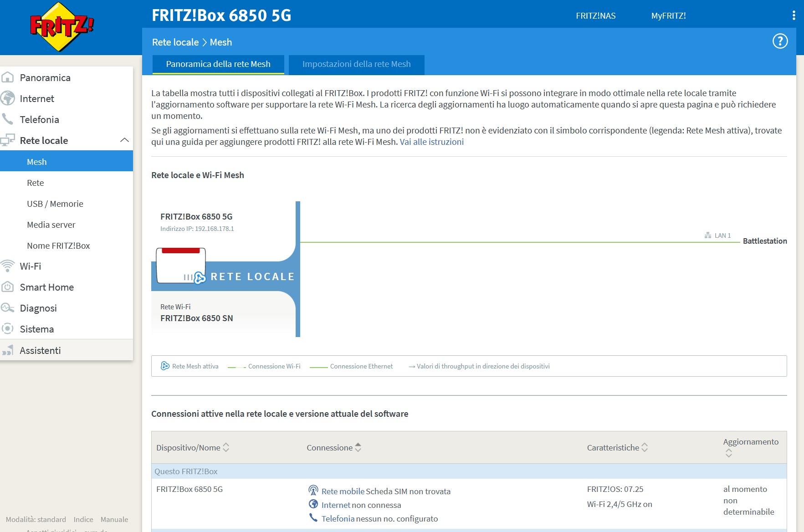Click the FRITZ!Box 6850 SN Wi-Fi name
This screenshot has height=532, width=804.
(197, 318)
